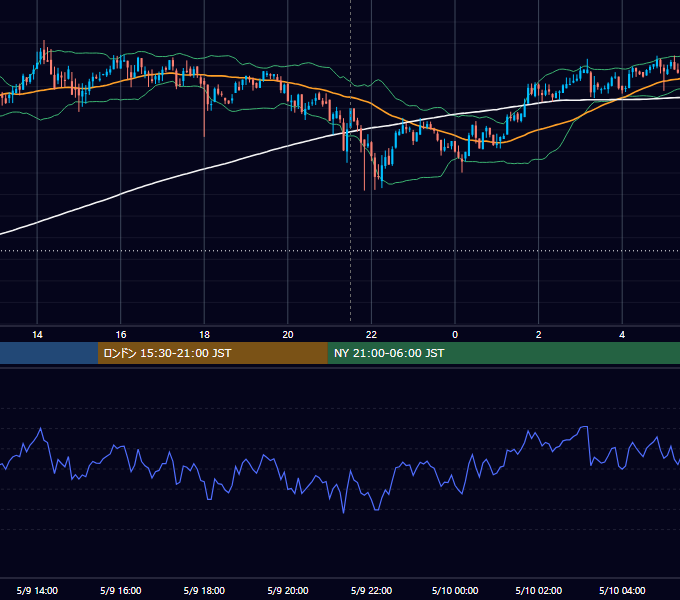Click the oscillator's flat-top peak after 02:00
Viewport: 680px width, 600px height.
[584, 427]
